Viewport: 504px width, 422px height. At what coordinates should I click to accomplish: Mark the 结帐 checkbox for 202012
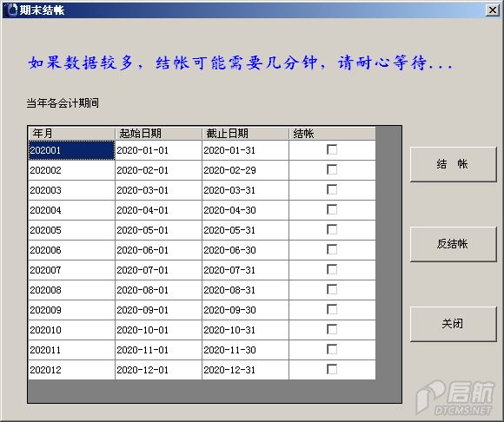332,369
